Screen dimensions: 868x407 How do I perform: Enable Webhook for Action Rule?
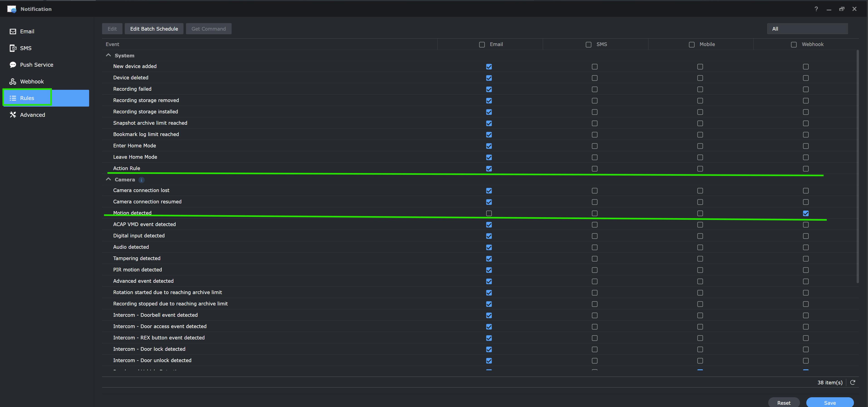pyautogui.click(x=806, y=168)
